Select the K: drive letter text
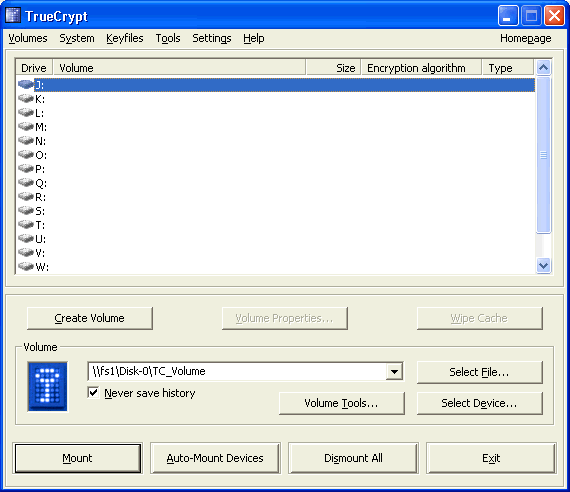Viewport: 570px width, 492px height. [x=40, y=99]
